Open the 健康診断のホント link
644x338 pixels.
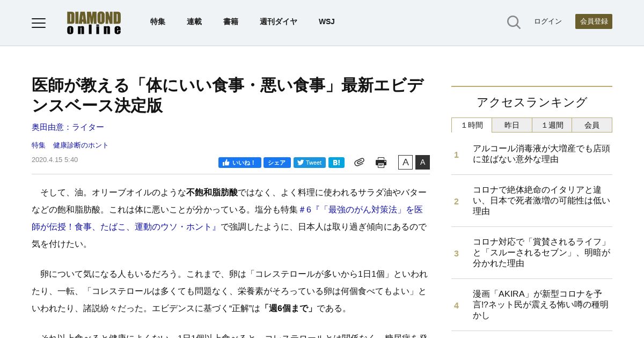(80, 145)
